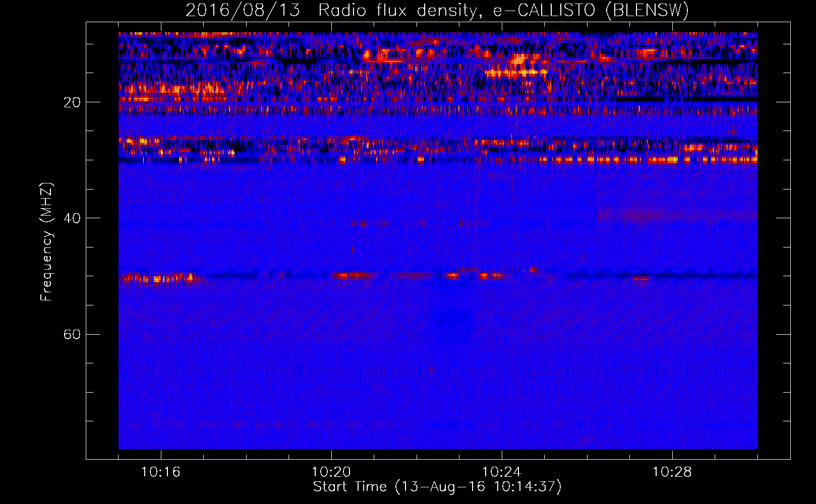Click the plot title '2016/08/13 Radio flux density'
Image resolution: width=816 pixels, height=504 pixels.
[437, 11]
